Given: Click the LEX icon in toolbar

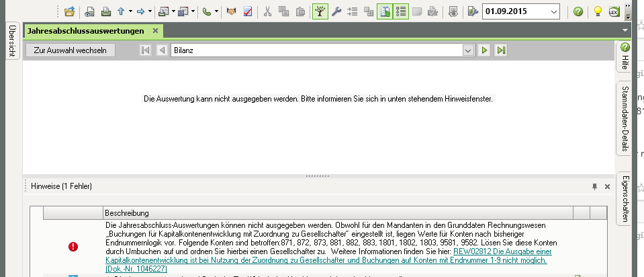Looking at the screenshot, I should tap(614, 11).
